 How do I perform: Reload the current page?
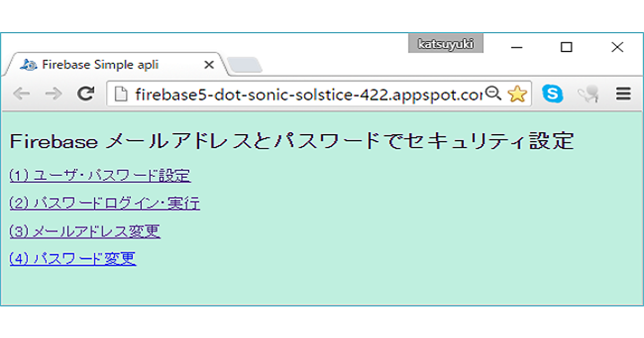tap(85, 94)
